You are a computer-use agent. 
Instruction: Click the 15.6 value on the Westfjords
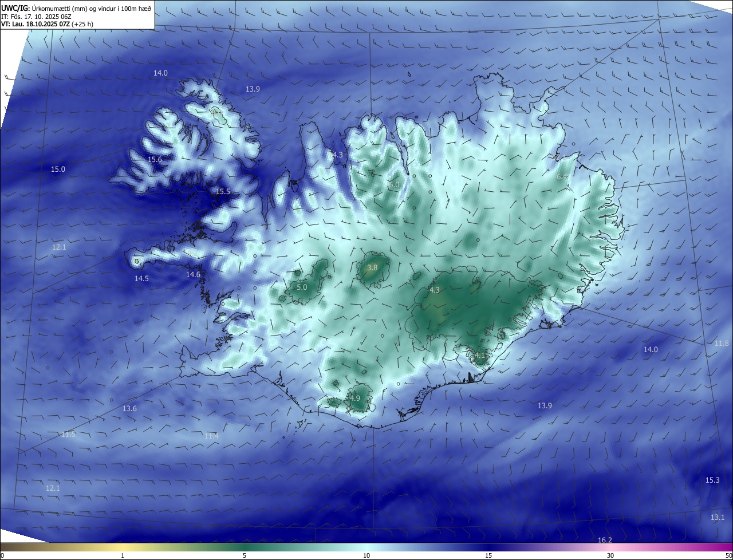tap(155, 160)
